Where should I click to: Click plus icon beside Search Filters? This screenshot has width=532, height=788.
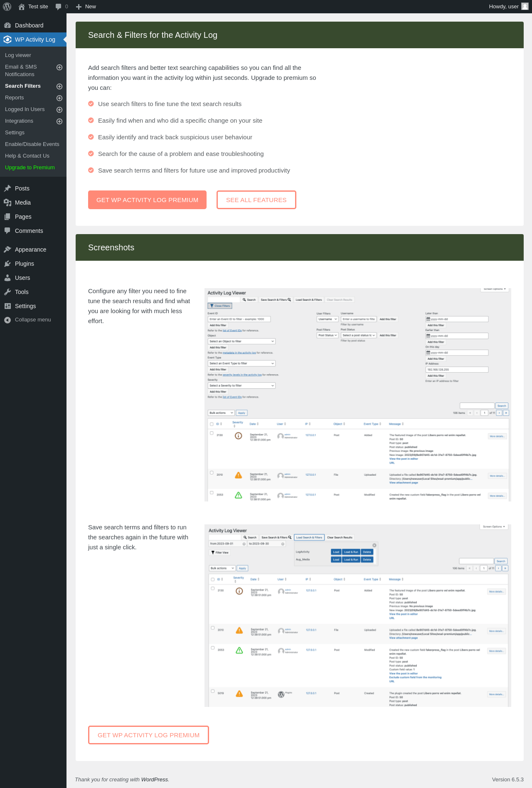click(x=59, y=86)
